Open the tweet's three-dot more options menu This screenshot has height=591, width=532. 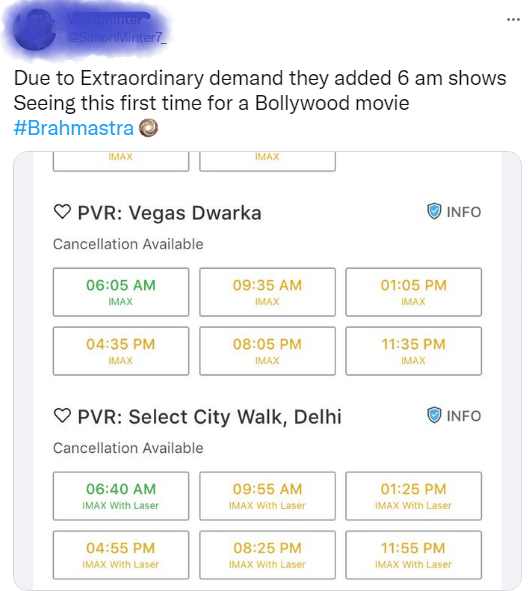[x=513, y=20]
